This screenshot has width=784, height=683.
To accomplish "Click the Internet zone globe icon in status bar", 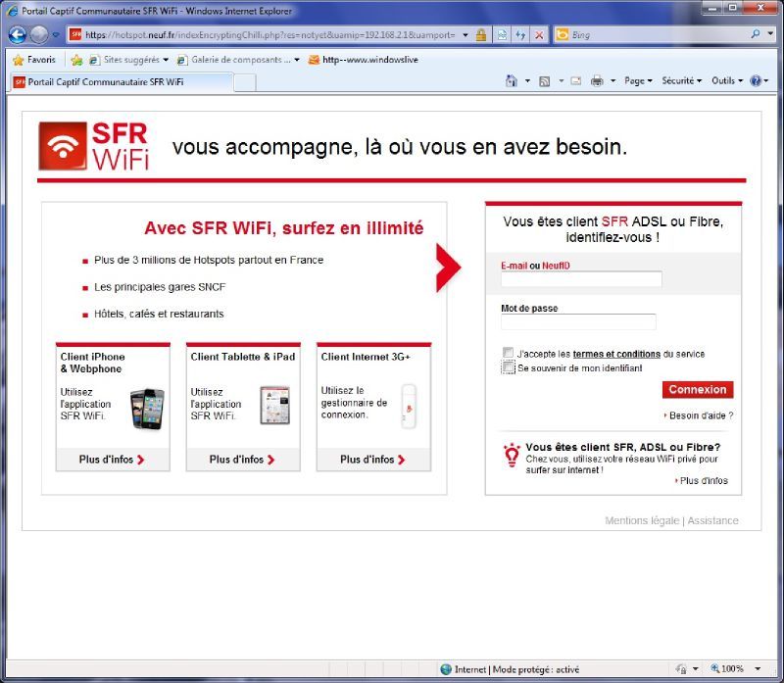I will point(446,669).
